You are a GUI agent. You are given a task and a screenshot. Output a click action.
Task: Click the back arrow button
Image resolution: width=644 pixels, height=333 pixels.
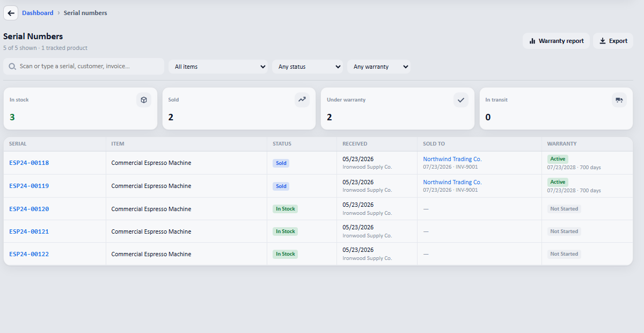tap(11, 13)
